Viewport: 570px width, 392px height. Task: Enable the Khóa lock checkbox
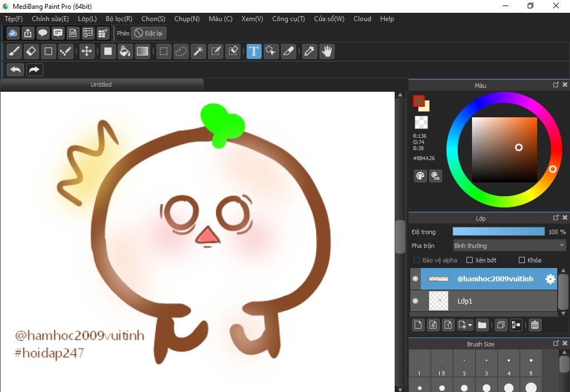coord(522,260)
